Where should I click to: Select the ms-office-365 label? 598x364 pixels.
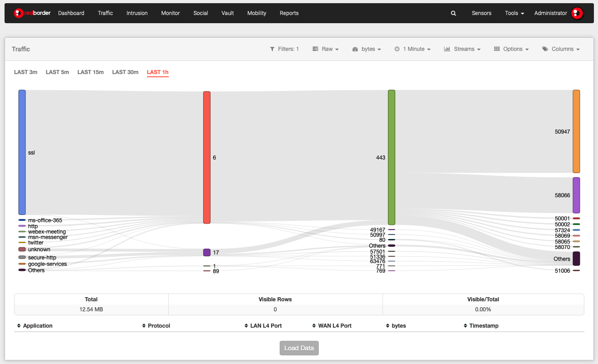point(45,220)
